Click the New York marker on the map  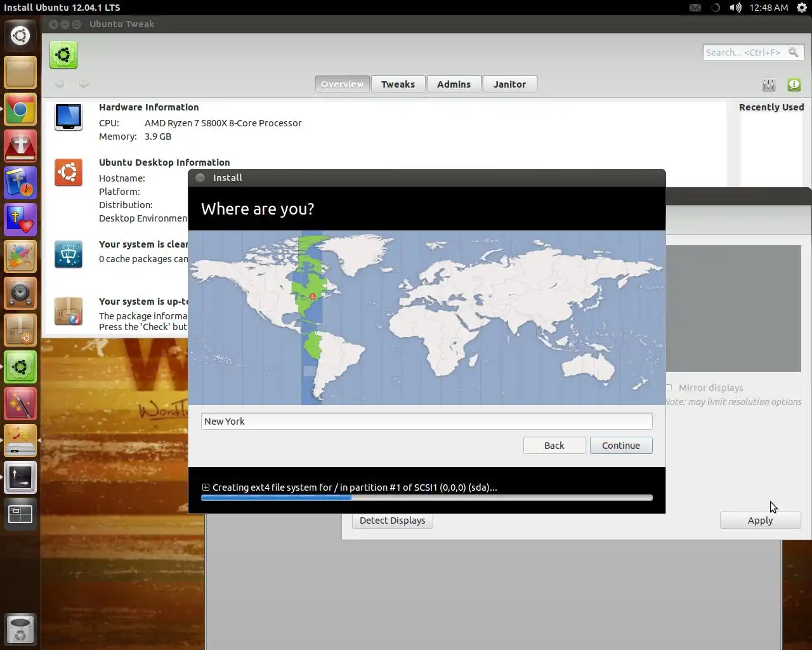coord(312,296)
